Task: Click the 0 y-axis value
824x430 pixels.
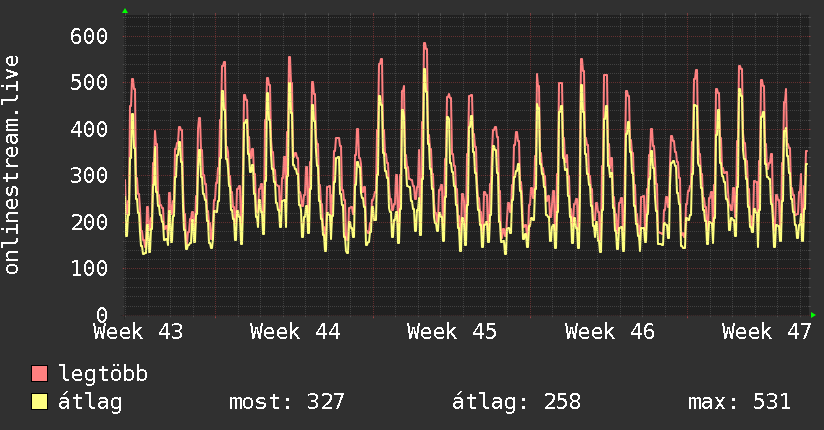Action: tap(102, 315)
